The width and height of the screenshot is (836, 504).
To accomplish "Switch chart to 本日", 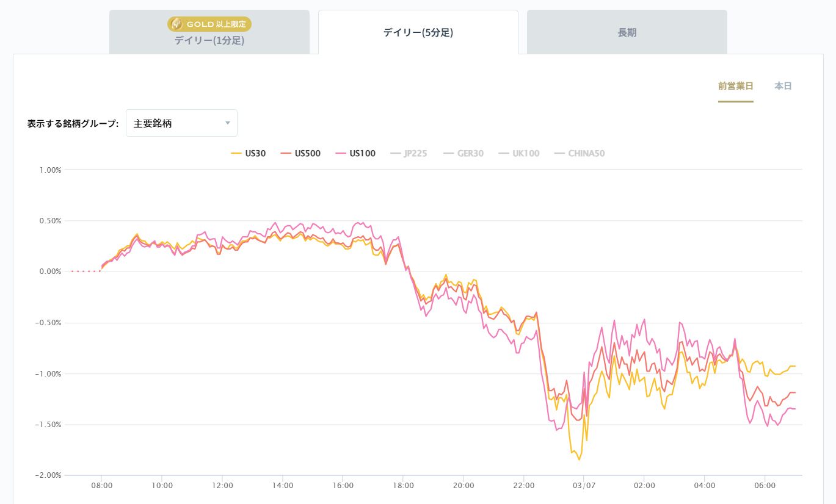I will [783, 86].
